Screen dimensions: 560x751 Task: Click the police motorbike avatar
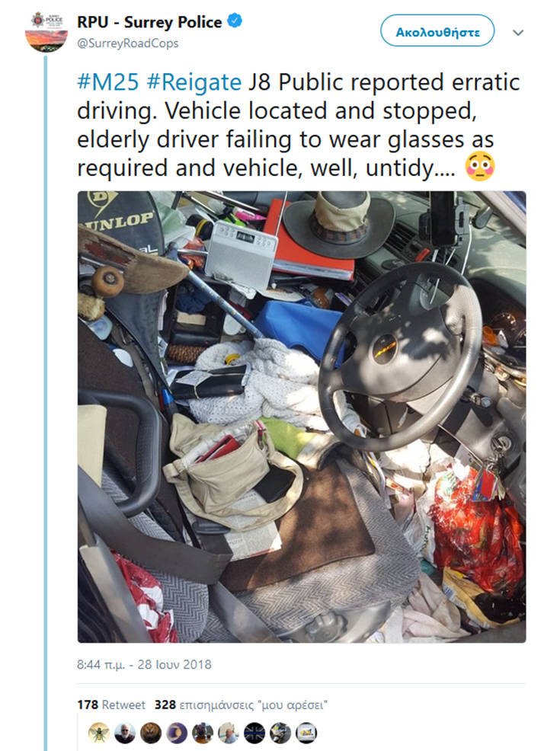coord(280,733)
